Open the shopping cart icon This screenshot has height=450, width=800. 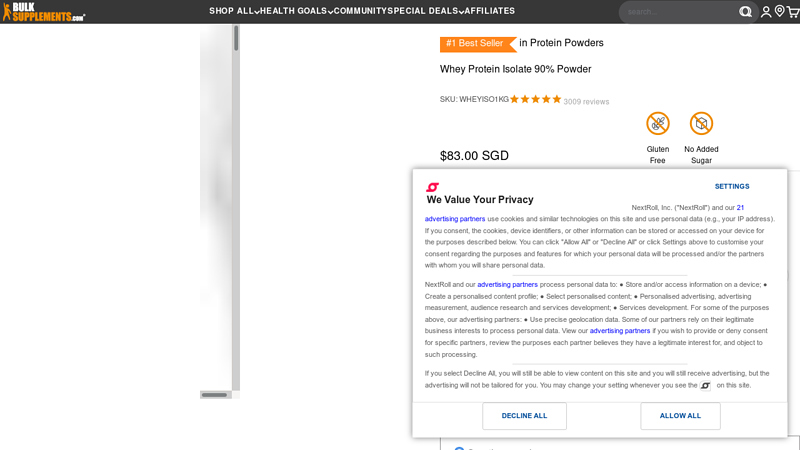(793, 12)
